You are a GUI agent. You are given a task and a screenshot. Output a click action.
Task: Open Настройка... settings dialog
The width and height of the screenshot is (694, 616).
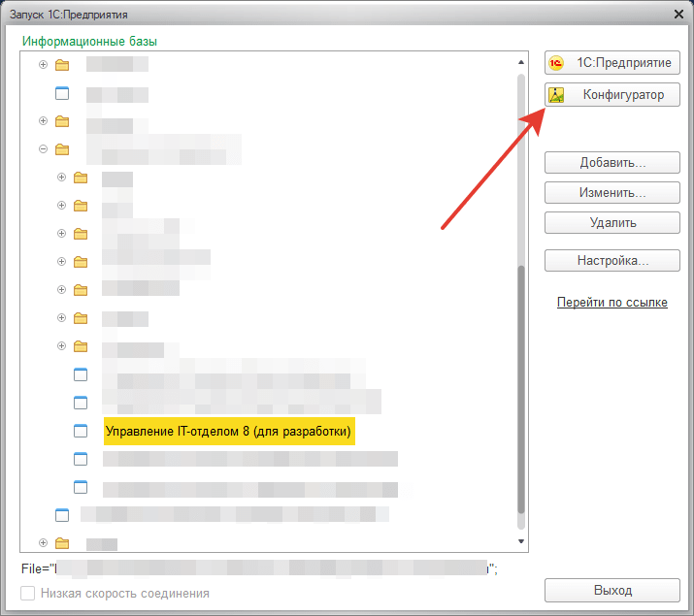pos(611,261)
